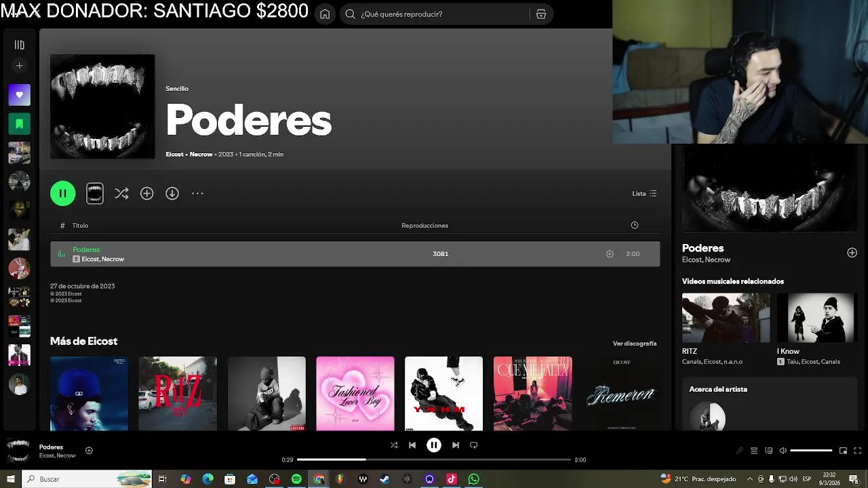Open RITZ related music video thumbnail
868x488 pixels.
point(726,318)
